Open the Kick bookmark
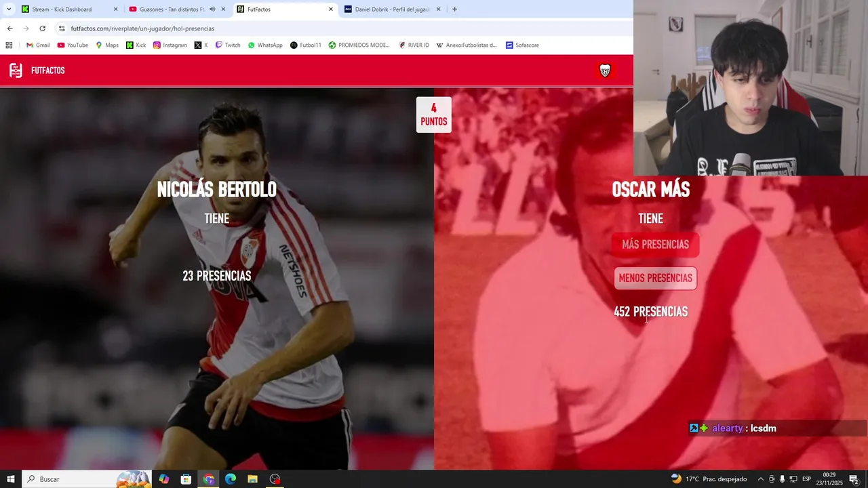 point(136,45)
